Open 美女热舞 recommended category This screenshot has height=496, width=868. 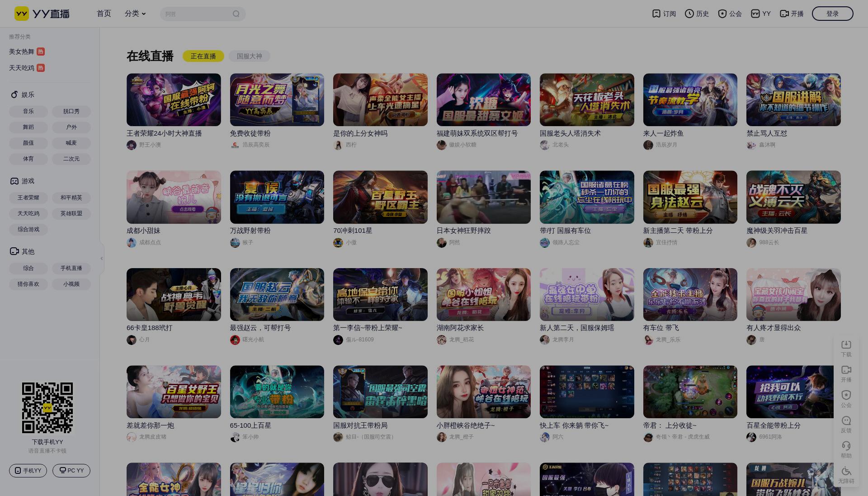coord(27,52)
